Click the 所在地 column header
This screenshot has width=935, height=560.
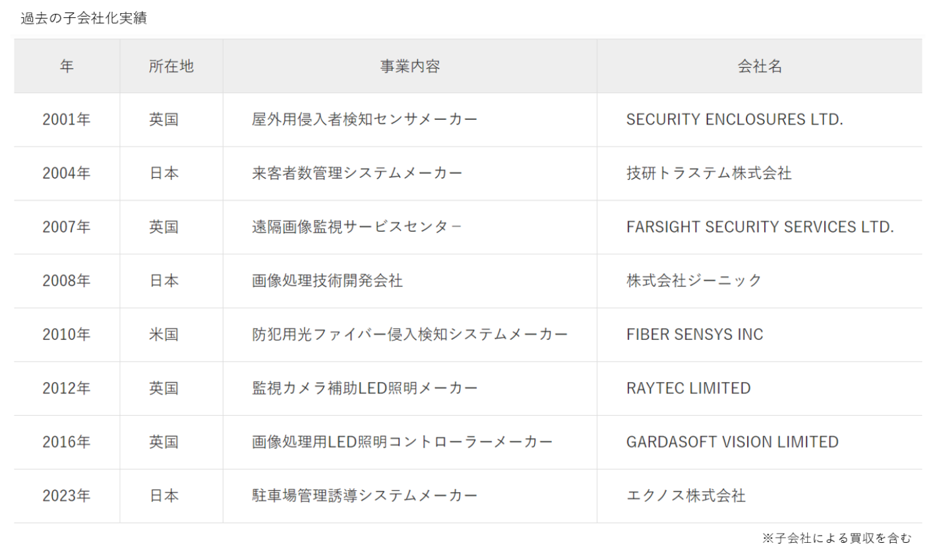(x=171, y=66)
